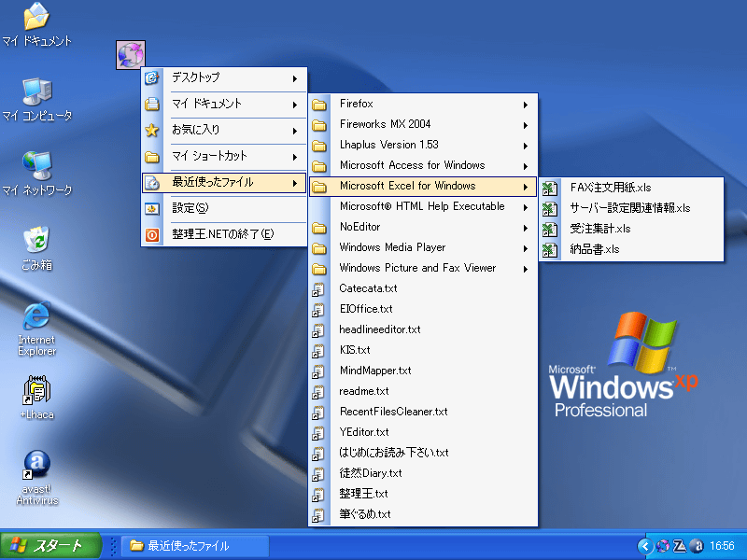Image resolution: width=747 pixels, height=560 pixels.
Task: Select the マイ ネットワーク desktop icon
Action: [37, 174]
